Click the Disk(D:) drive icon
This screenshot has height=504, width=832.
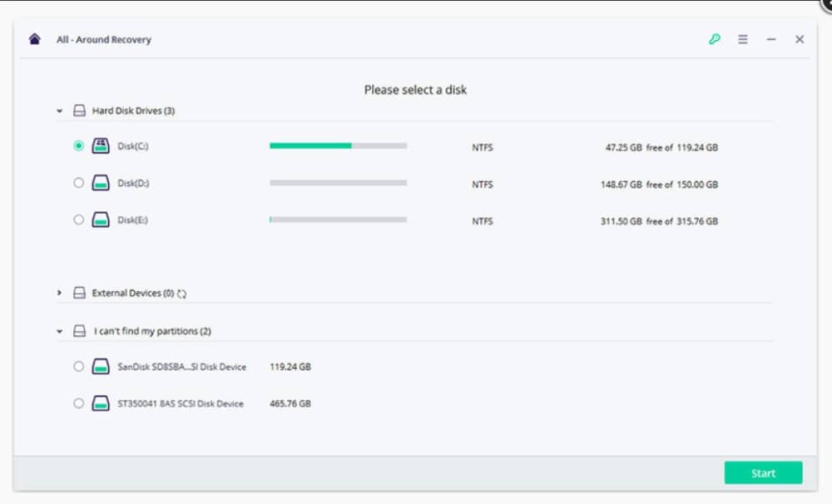pos(101,183)
